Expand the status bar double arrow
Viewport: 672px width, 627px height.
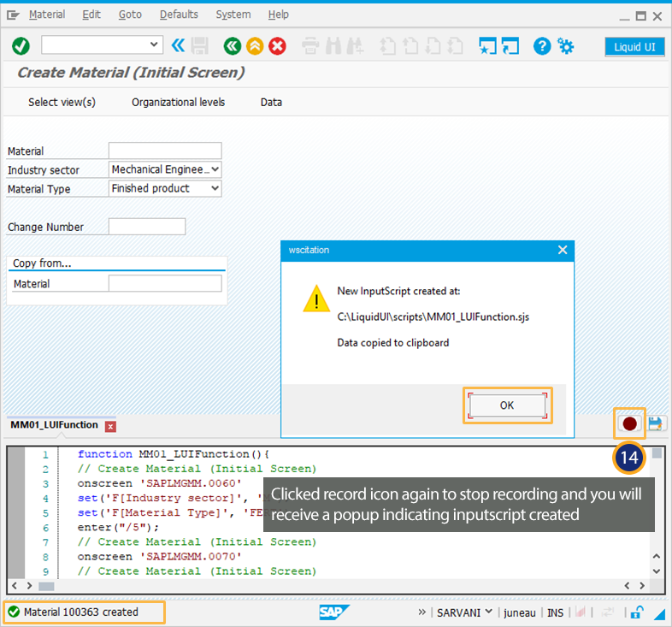point(422,612)
